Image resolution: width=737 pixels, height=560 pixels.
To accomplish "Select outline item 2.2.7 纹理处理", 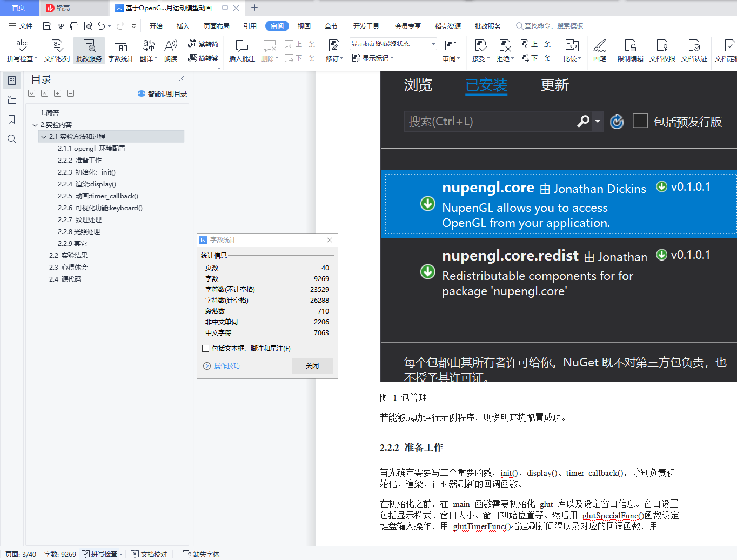I will tap(79, 220).
